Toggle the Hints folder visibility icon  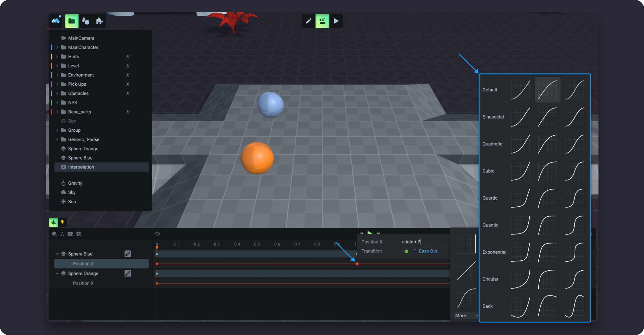(128, 57)
